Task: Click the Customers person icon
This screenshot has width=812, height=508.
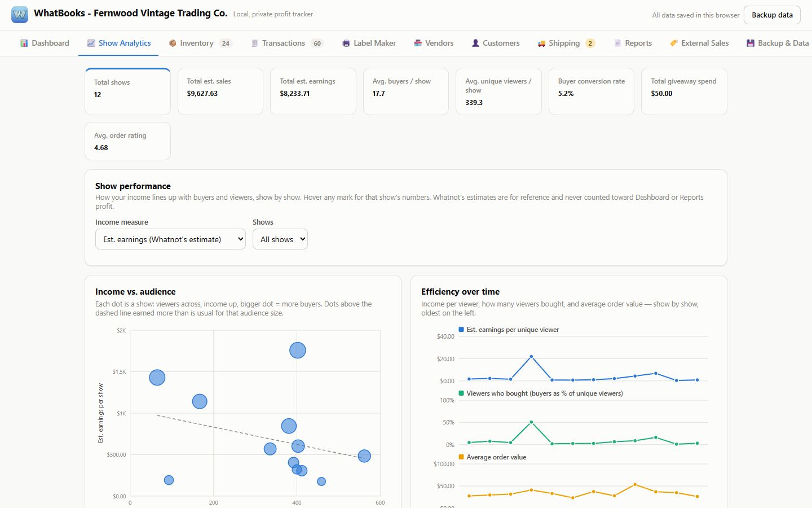Action: click(475, 43)
